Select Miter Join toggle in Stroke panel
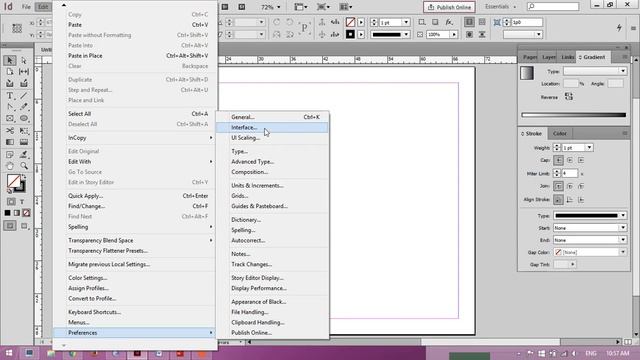The image size is (640, 360). point(558,187)
